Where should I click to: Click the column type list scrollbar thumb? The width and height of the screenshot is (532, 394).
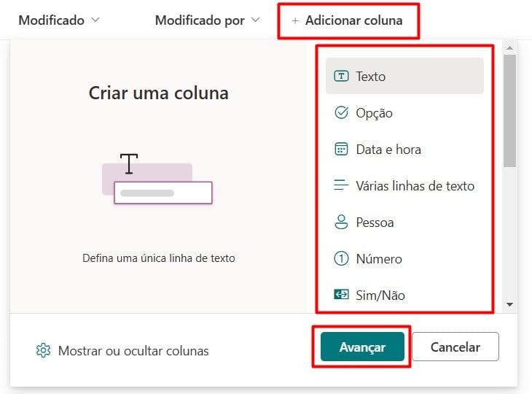509,111
